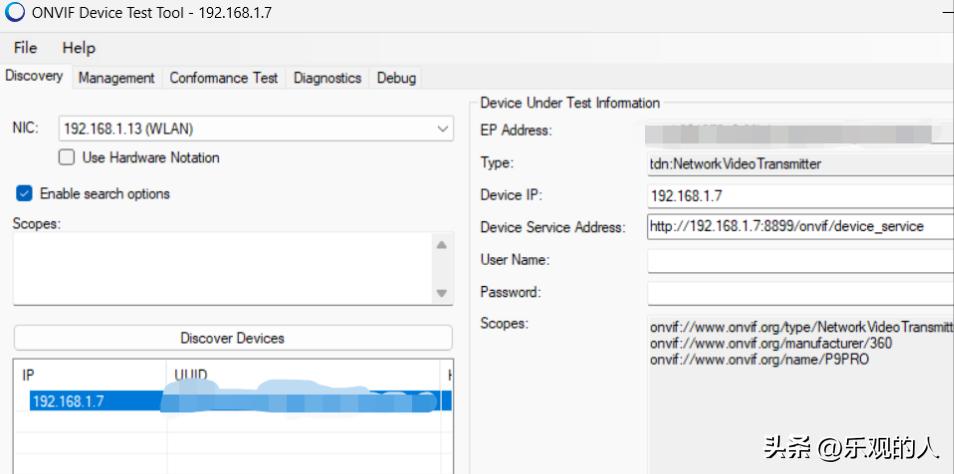Focus the Password input field

click(x=800, y=293)
